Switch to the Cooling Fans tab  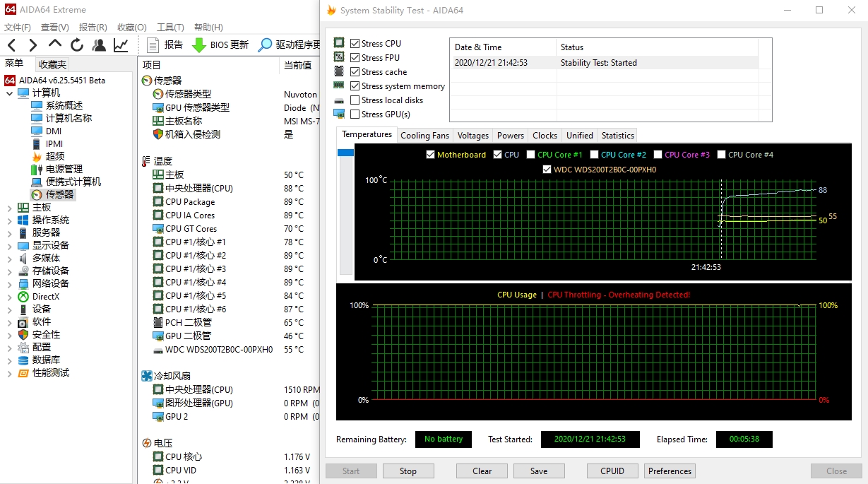tap(424, 135)
